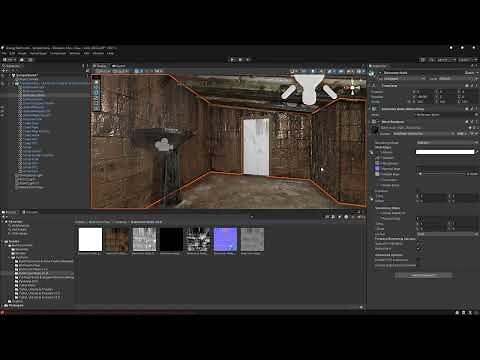Image resolution: width=480 pixels, height=360 pixels.
Task: Select the Project tab
Action: [x=9, y=212]
